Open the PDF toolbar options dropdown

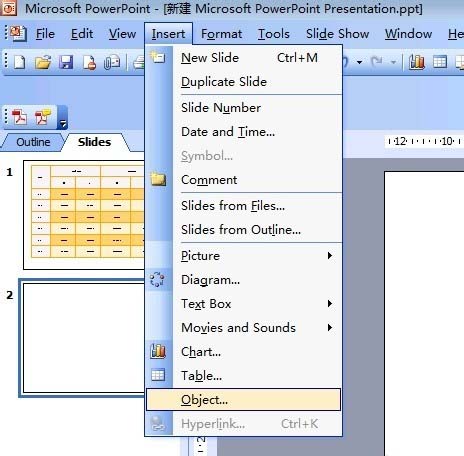[63, 117]
